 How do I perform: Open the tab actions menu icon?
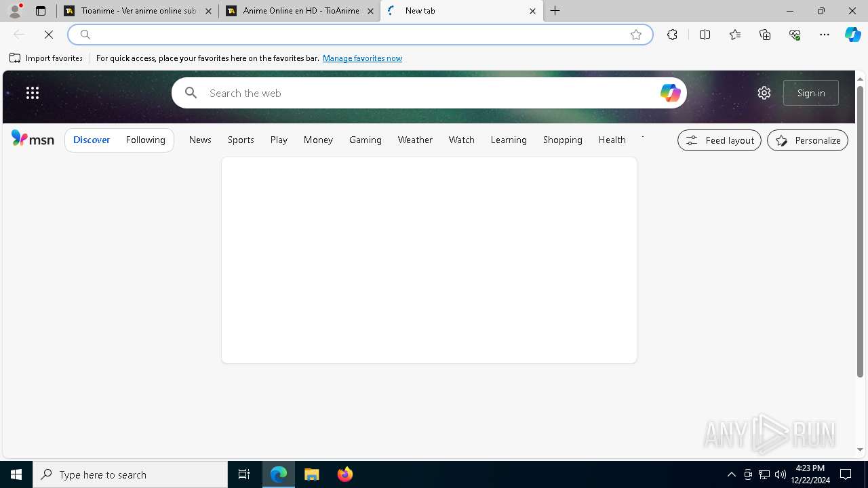click(41, 11)
